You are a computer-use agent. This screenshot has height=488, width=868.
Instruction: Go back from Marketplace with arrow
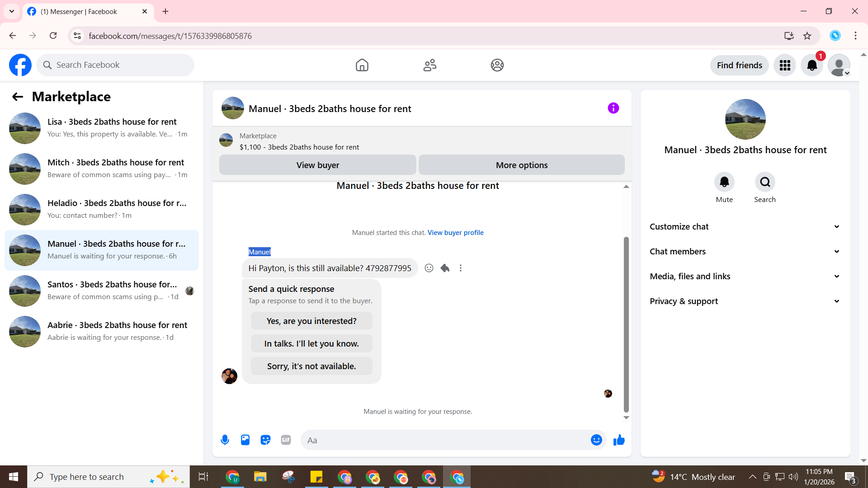click(18, 97)
